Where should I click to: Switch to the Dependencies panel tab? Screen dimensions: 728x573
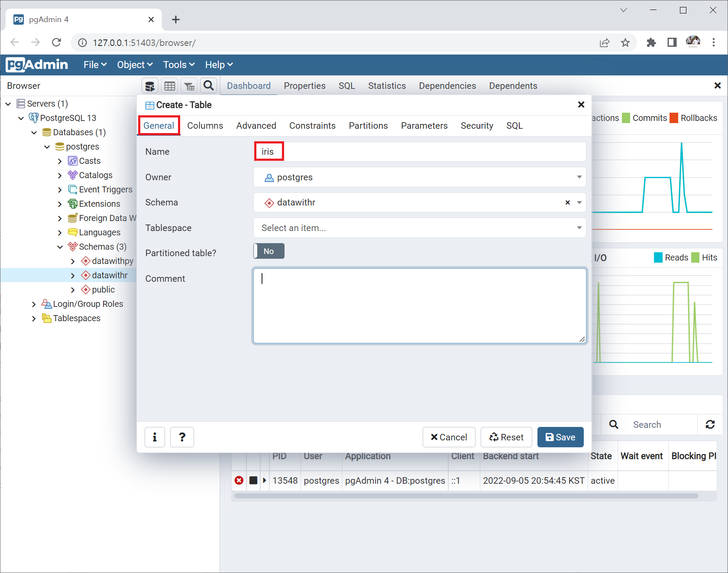[447, 86]
